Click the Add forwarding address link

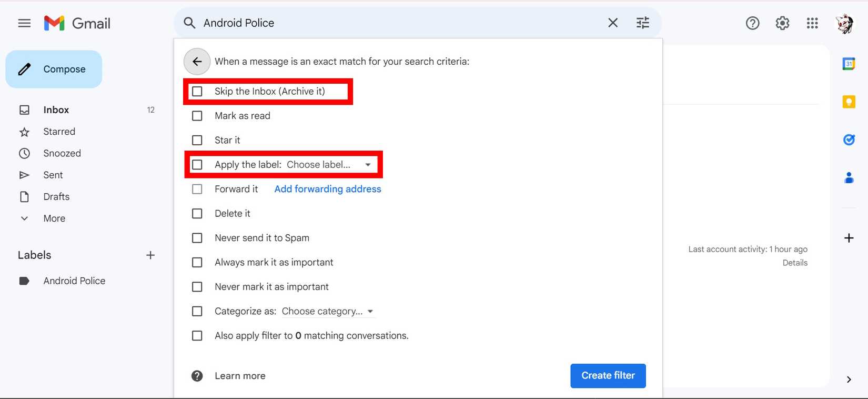point(327,189)
